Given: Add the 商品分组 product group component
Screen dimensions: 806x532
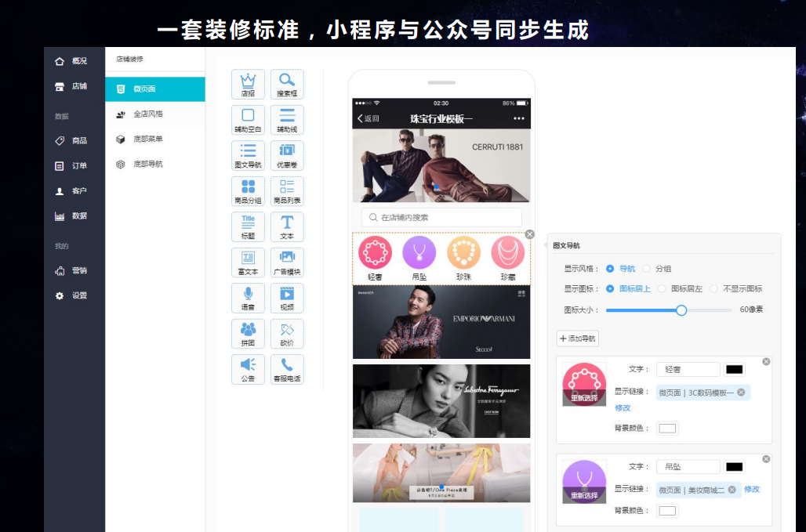Looking at the screenshot, I should pos(249,191).
